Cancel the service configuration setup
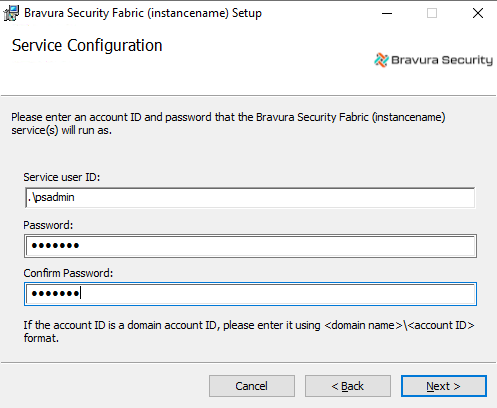The width and height of the screenshot is (497, 408). click(x=252, y=386)
